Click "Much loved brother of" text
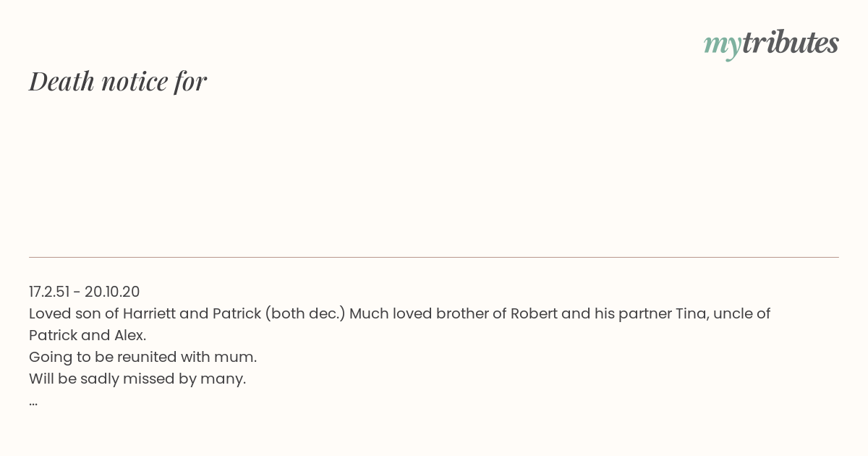 point(427,313)
